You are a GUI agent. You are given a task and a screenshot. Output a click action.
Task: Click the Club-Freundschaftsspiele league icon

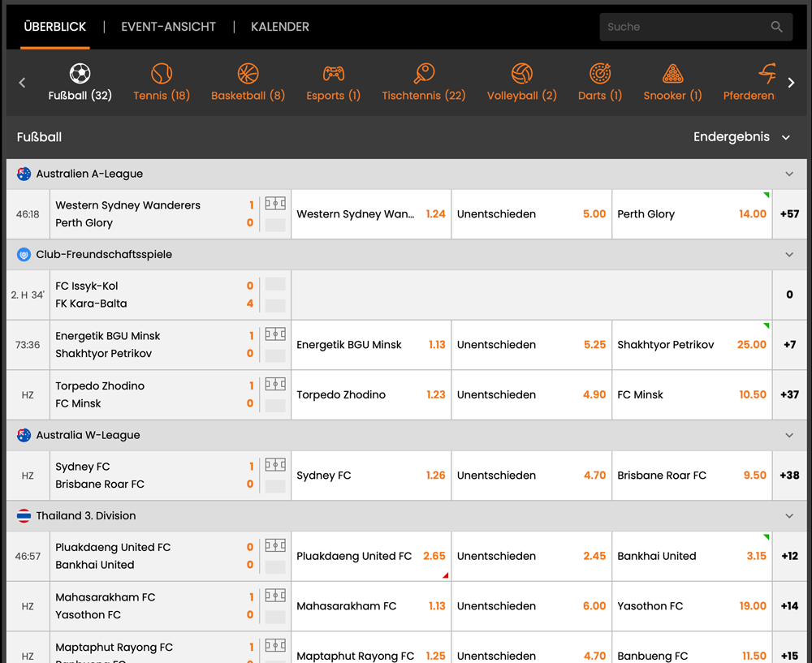24,255
